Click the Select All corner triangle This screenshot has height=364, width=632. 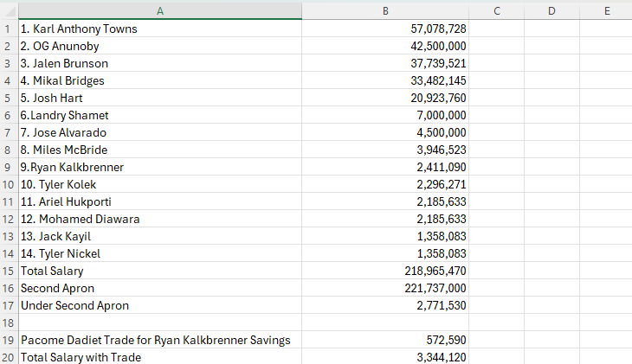tap(10, 11)
